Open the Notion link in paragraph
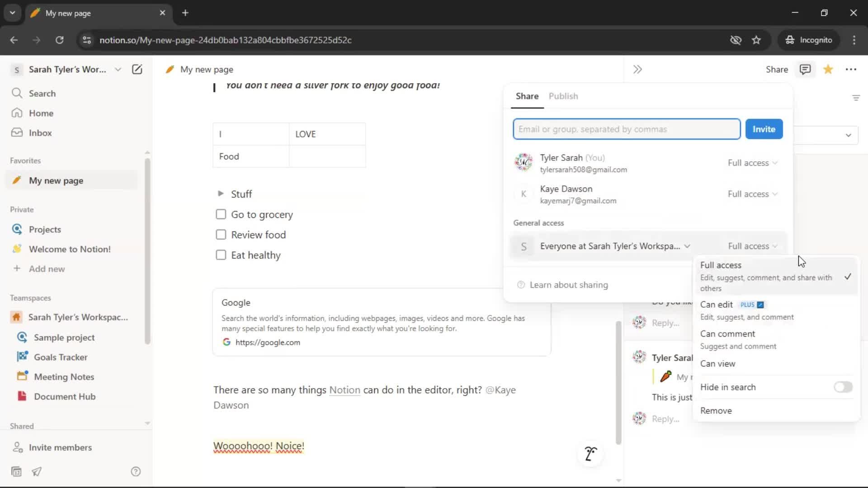 point(344,390)
